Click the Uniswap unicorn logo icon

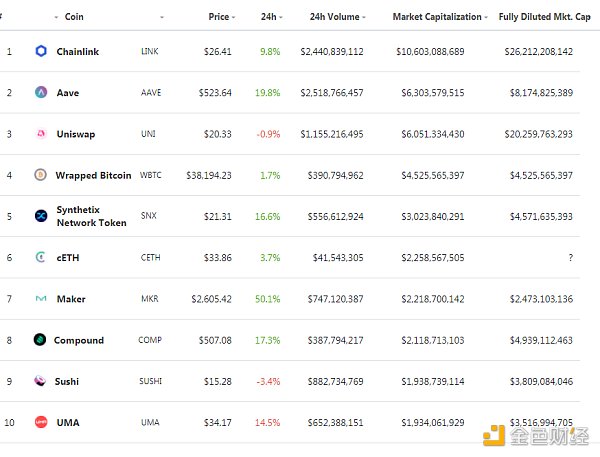[x=41, y=134]
